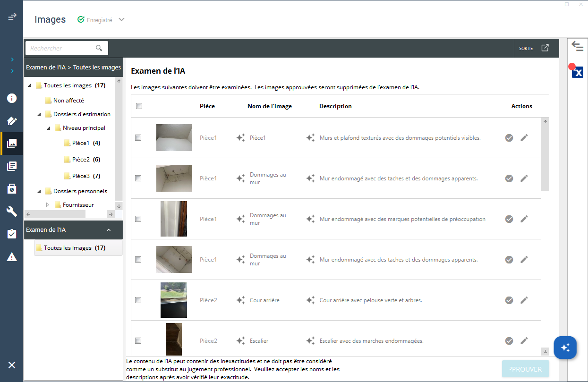Check the Escalier row checkbox
Image resolution: width=588 pixels, height=382 pixels.
coord(138,341)
